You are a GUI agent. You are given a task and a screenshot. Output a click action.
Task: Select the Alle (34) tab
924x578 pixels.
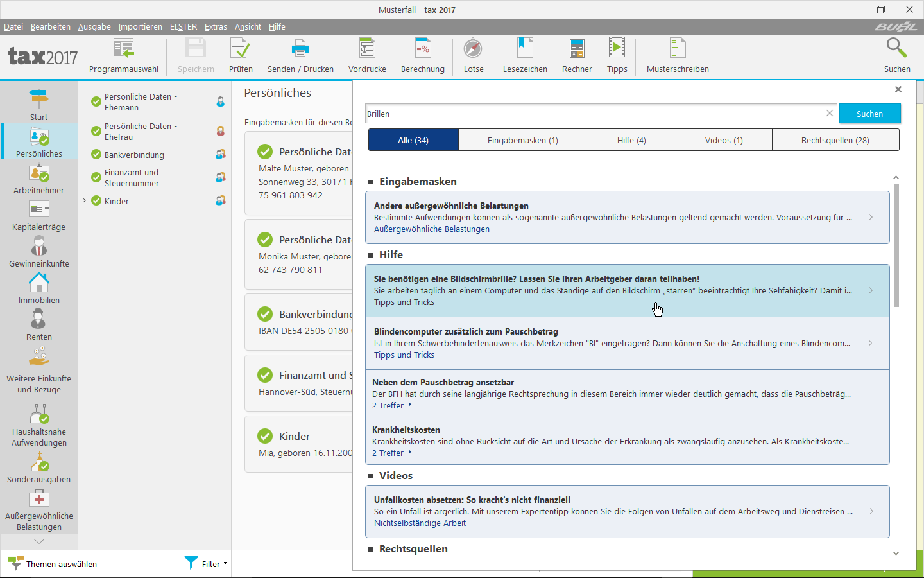[x=413, y=140]
